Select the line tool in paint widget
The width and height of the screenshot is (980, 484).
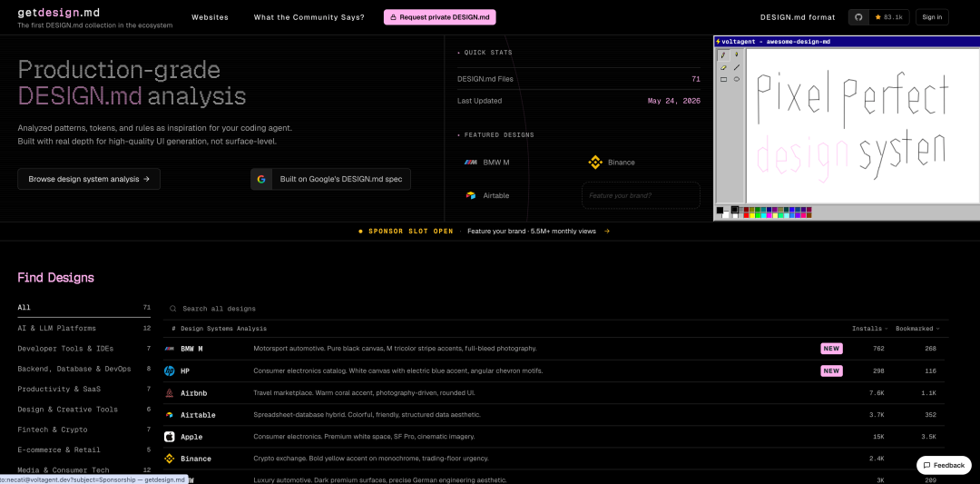(736, 67)
